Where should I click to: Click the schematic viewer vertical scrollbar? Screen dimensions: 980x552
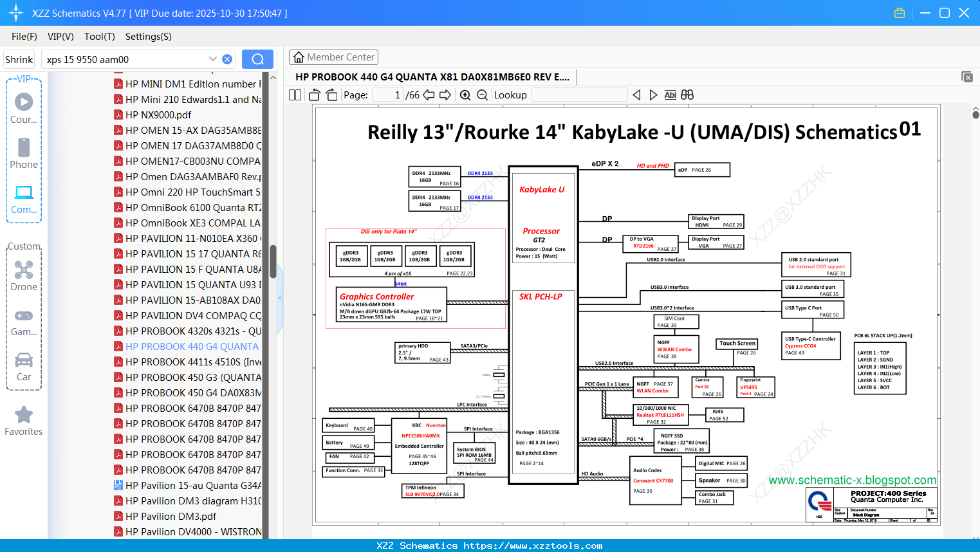tap(975, 114)
